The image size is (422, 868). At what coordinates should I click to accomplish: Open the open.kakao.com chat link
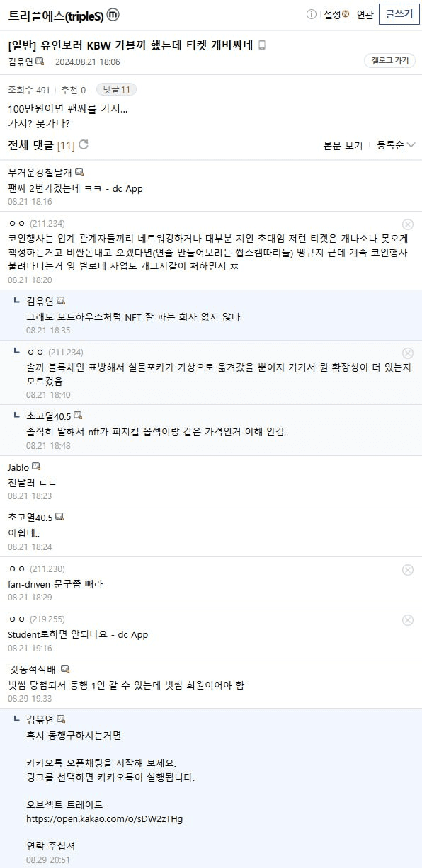[x=104, y=818]
